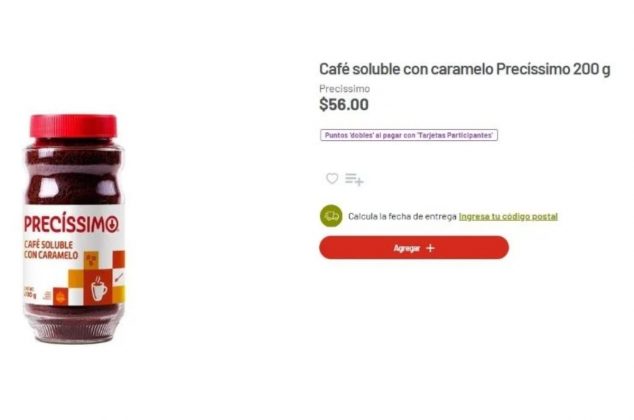Open the coffee jar product image
This screenshot has height=420, width=634.
[x=74, y=229]
